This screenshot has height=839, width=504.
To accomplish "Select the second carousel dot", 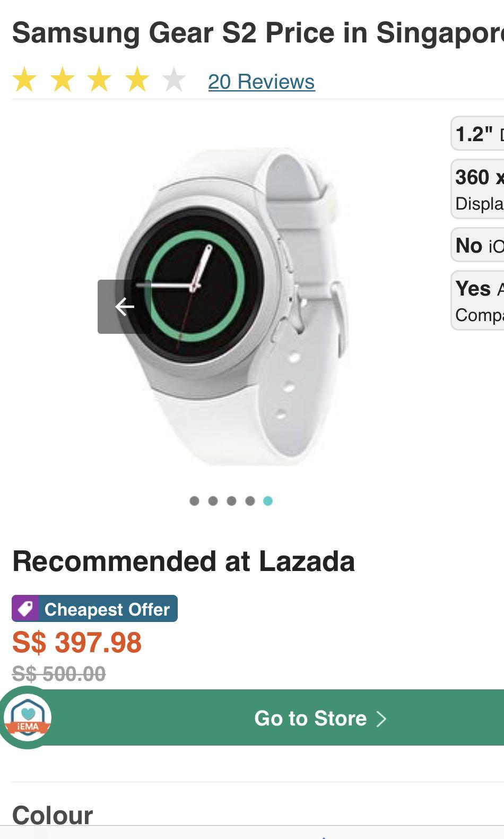I will pyautogui.click(x=213, y=500).
